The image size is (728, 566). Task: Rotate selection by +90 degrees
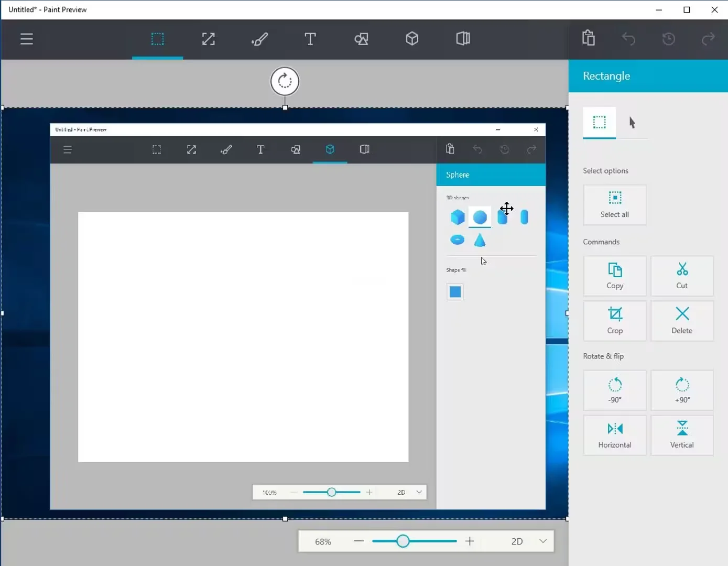(682, 390)
